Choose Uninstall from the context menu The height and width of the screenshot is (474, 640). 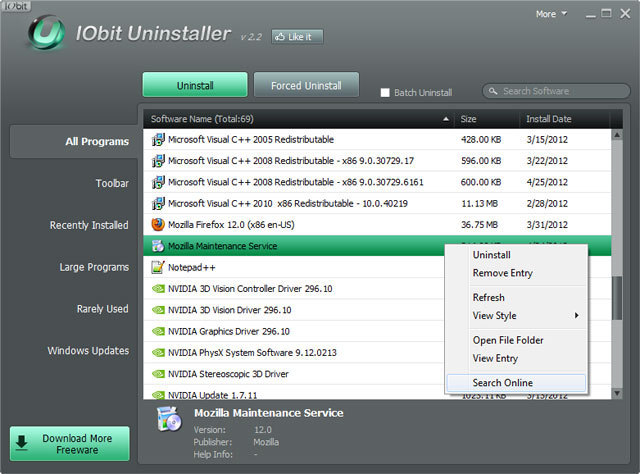pos(491,255)
